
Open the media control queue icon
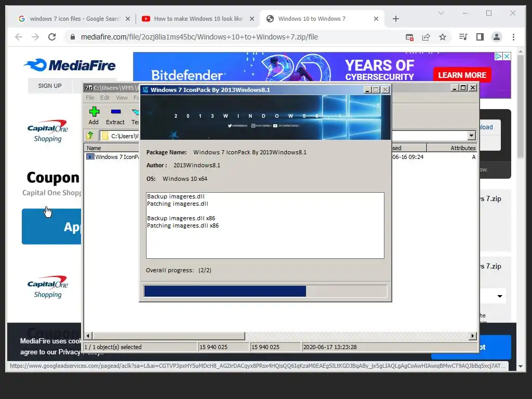click(x=463, y=37)
